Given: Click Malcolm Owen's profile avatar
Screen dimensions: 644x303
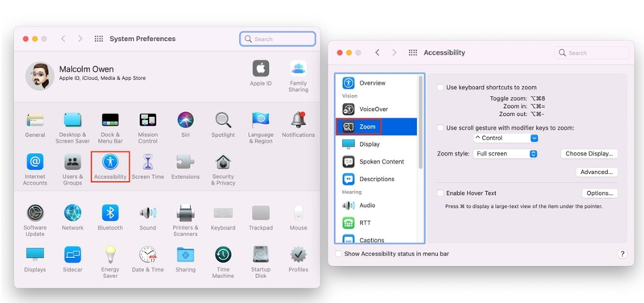Looking at the screenshot, I should (x=39, y=76).
